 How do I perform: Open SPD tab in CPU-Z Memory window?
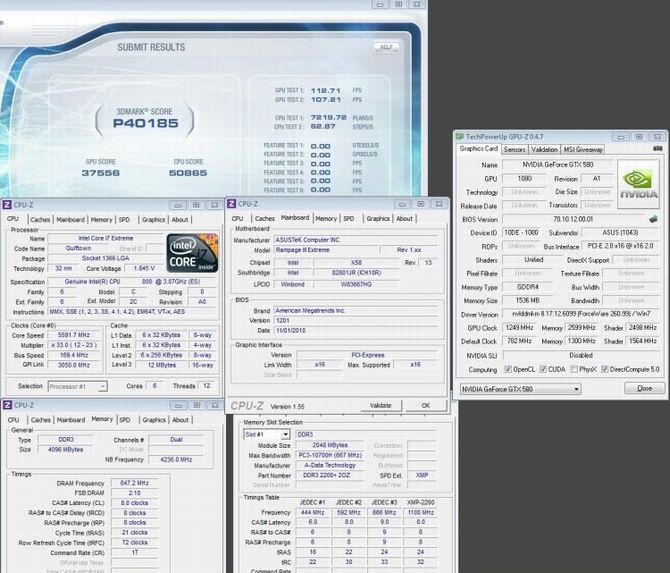tap(125, 420)
